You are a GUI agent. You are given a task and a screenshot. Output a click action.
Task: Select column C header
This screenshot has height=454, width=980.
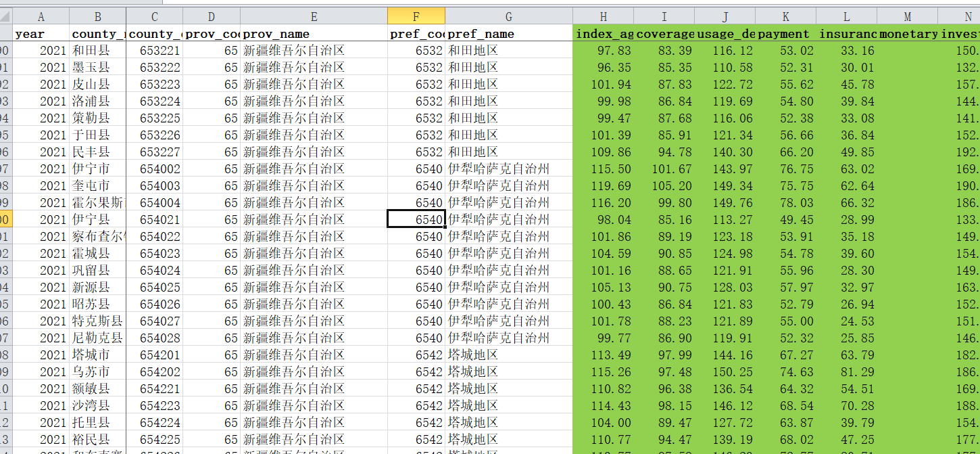click(155, 16)
